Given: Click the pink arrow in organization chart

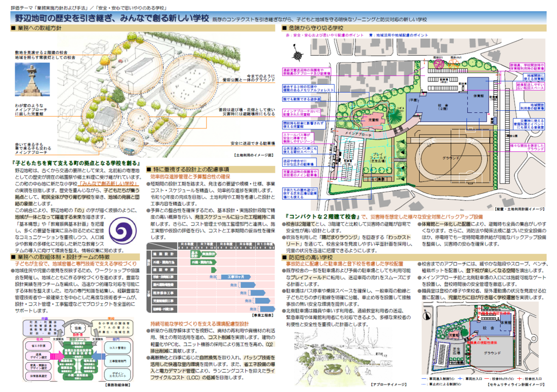Looking at the screenshot, I should [57, 356].
